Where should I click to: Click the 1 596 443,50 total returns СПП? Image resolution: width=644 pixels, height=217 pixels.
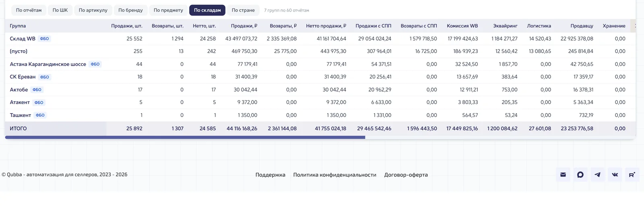pyautogui.click(x=422, y=129)
